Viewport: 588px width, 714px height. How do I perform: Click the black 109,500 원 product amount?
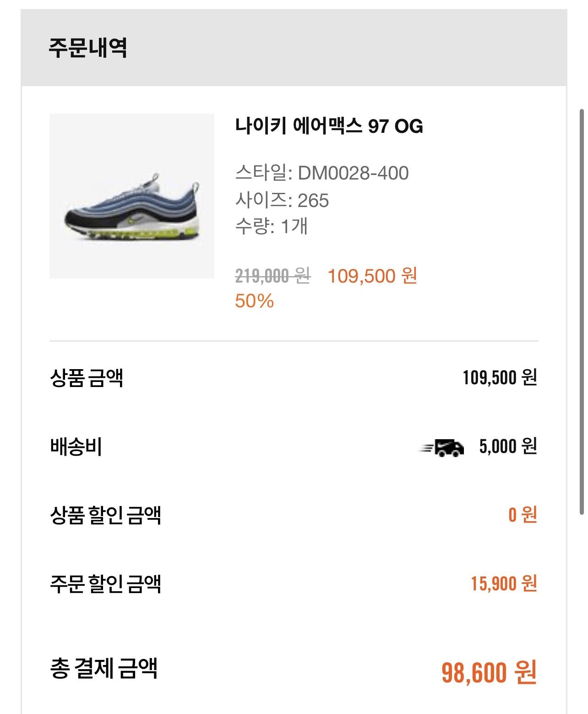(500, 378)
